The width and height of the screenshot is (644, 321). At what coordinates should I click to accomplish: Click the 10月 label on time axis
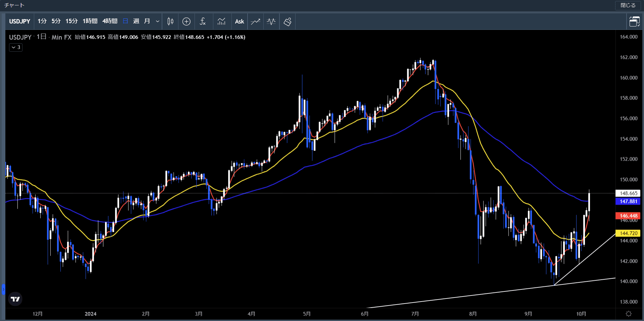581,314
